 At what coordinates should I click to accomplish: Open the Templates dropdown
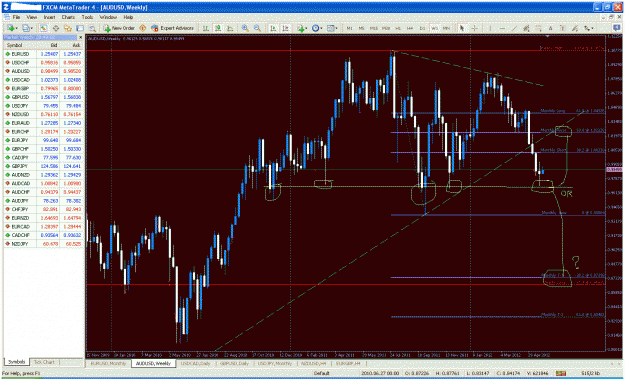(332, 28)
